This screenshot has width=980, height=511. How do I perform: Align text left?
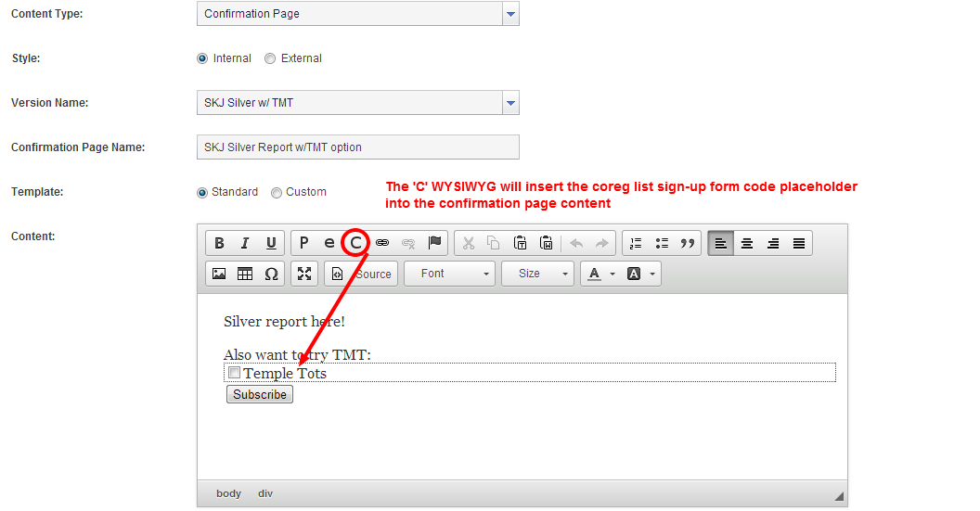pyautogui.click(x=721, y=243)
